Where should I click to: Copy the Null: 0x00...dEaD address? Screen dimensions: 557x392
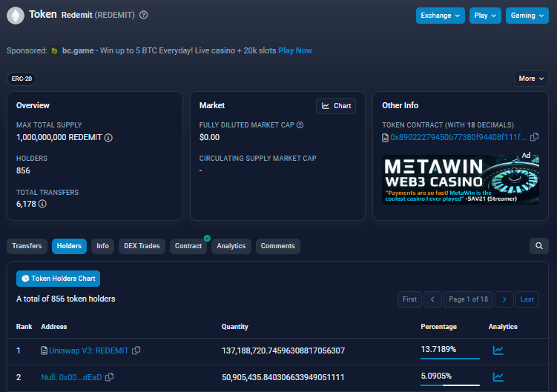click(110, 377)
